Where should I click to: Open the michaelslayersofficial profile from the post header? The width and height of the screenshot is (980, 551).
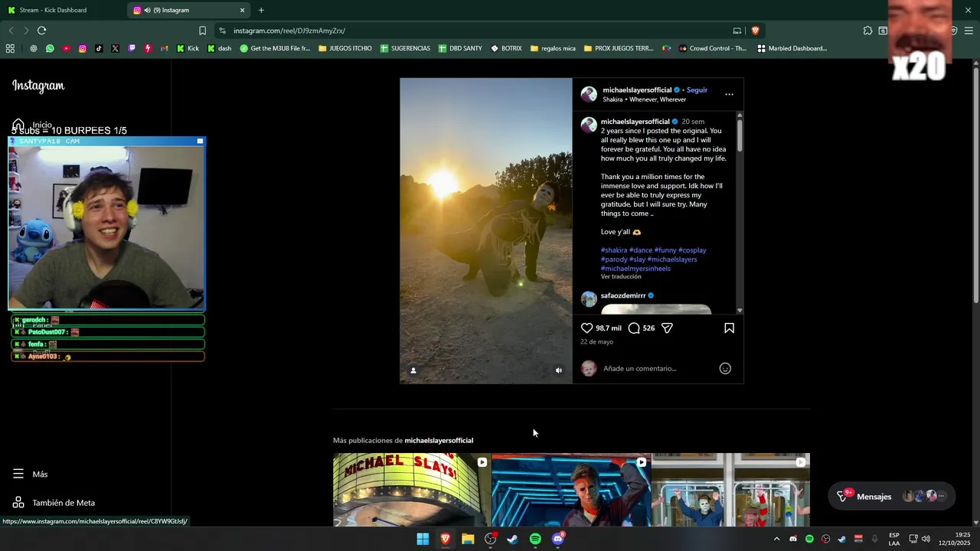pyautogui.click(x=637, y=90)
